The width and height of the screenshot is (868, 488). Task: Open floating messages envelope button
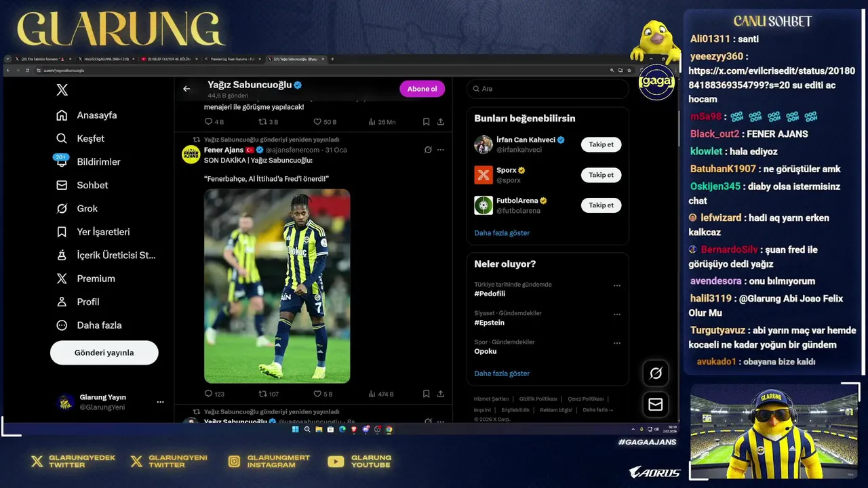tap(656, 405)
